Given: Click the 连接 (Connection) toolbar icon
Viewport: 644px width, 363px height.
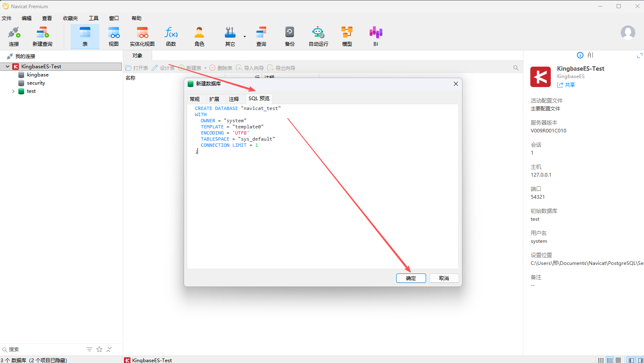Looking at the screenshot, I should (14, 36).
